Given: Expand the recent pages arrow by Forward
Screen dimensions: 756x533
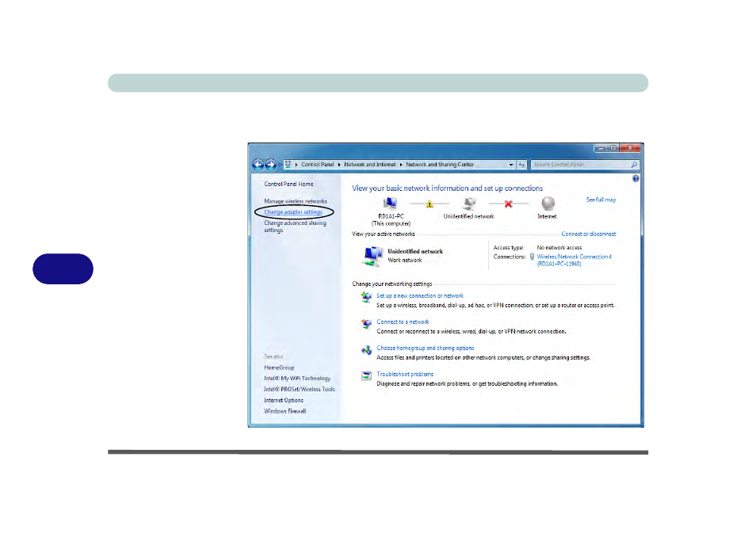Looking at the screenshot, I should (280, 165).
